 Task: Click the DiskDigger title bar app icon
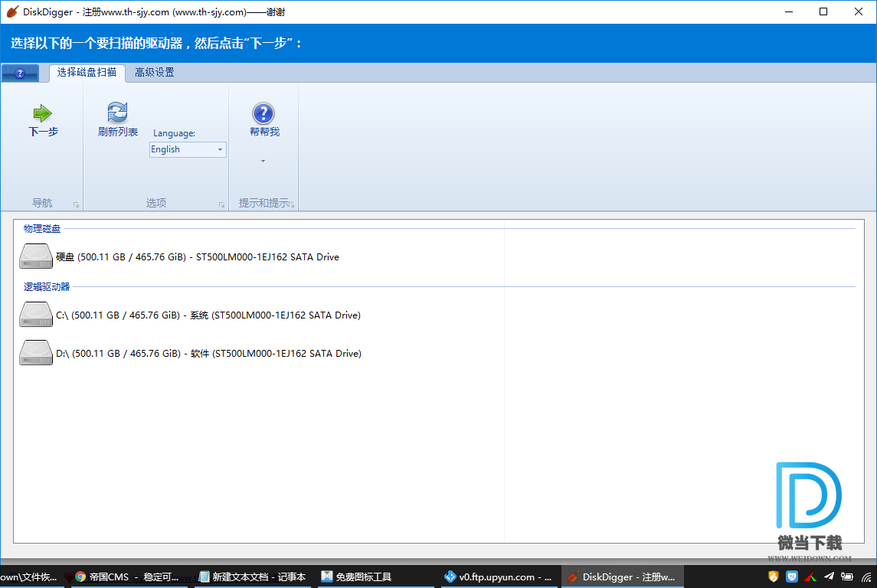(12, 11)
